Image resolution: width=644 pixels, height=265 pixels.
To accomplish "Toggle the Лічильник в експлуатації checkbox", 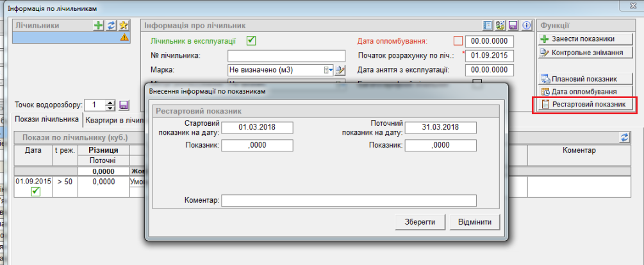I will (x=251, y=41).
